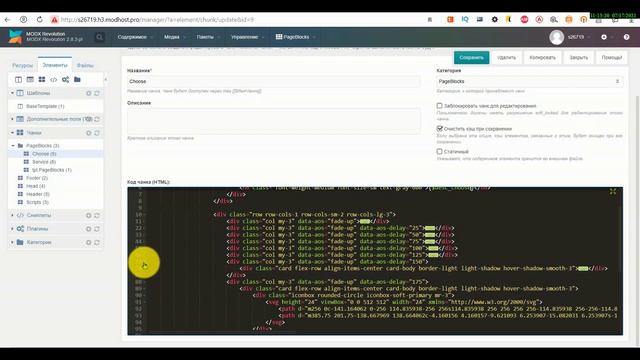Open the s26719 user menu
Viewport: 640px width, 360px height.
578,37
